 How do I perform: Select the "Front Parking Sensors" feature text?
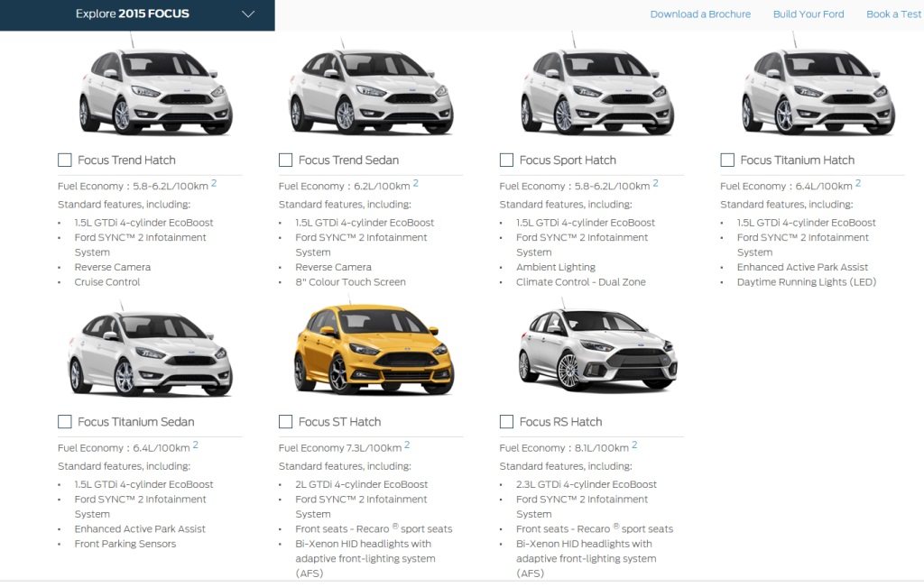125,544
